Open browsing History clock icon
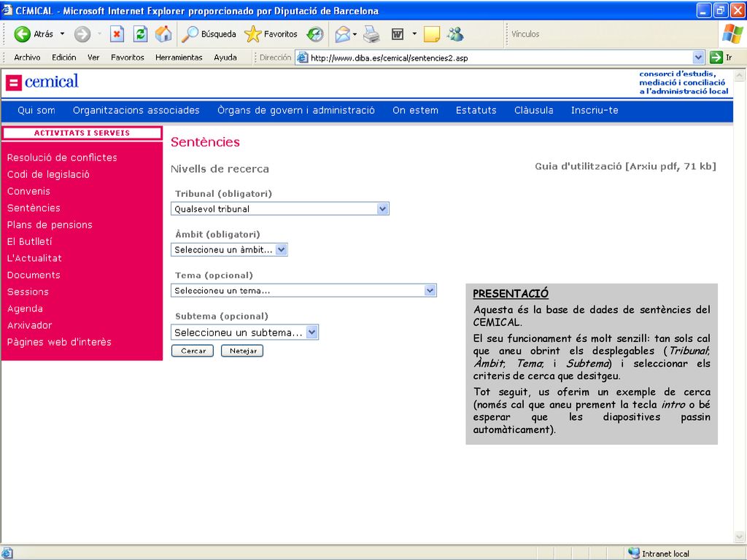This screenshot has width=747, height=560. pyautogui.click(x=315, y=34)
